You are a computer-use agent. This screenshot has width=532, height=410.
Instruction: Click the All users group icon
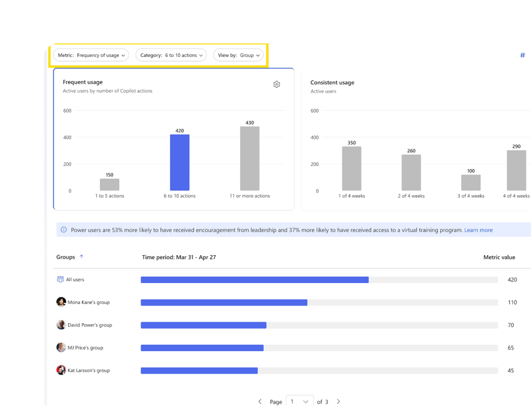tap(60, 279)
